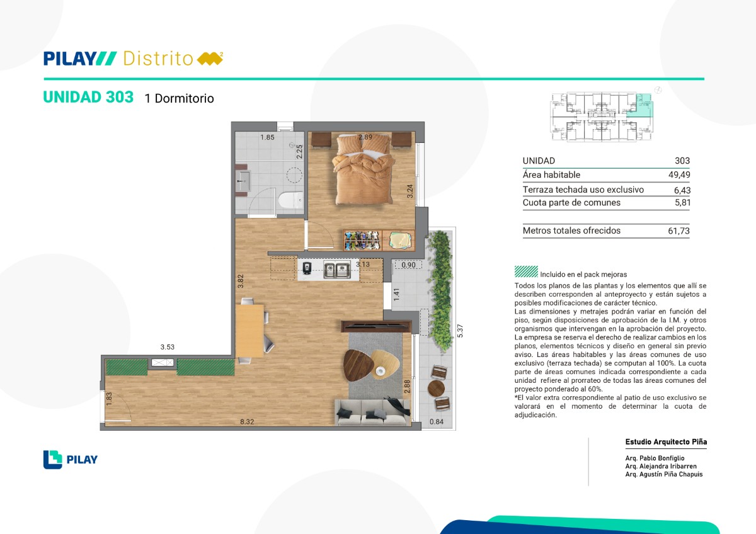The width and height of the screenshot is (756, 534).
Task: Click the gray sofa in living room
Action: 371,412
